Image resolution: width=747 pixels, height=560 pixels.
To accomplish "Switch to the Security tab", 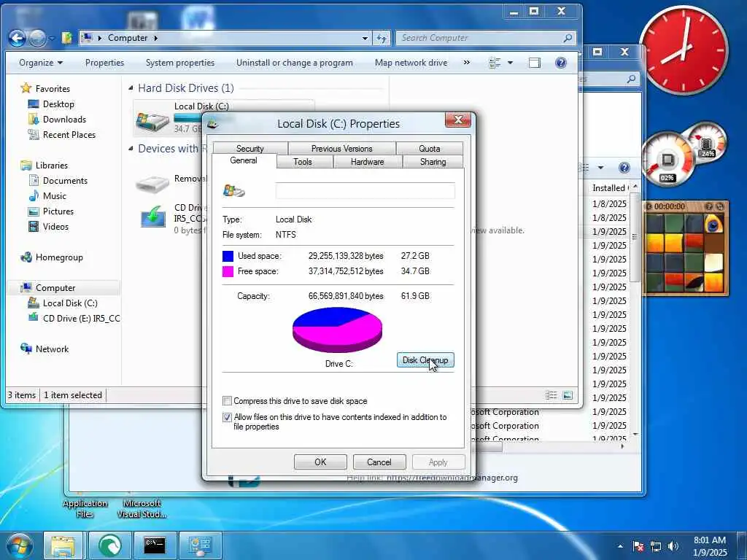I will [250, 148].
